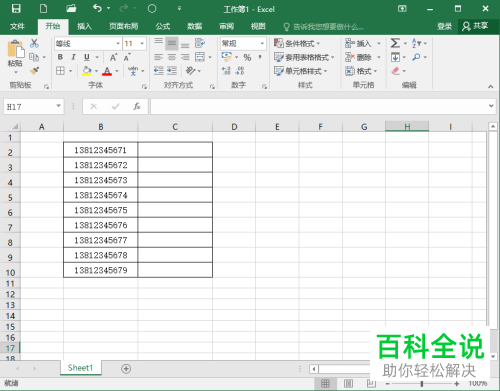500x391 pixels.
Task: Collapse the ribbon with the arrow
Action: coord(490,87)
